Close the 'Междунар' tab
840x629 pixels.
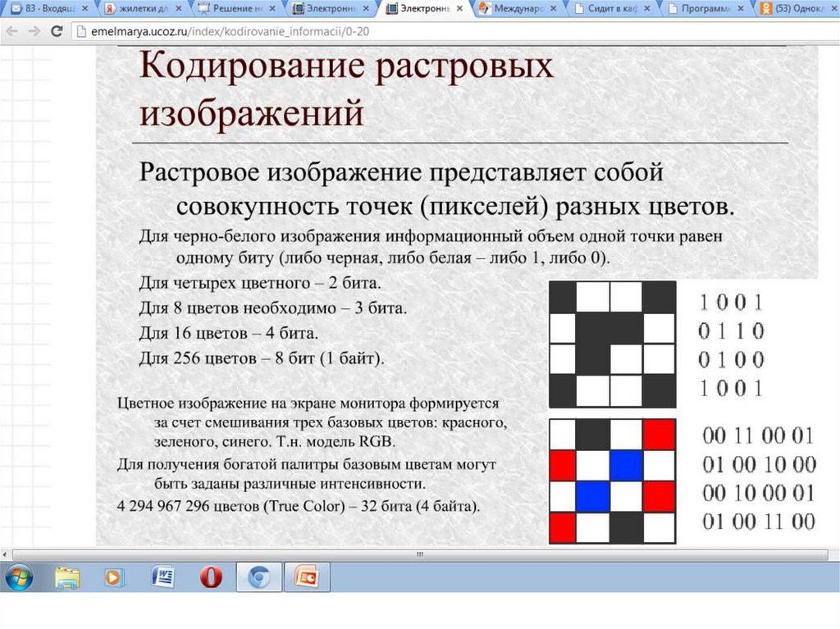pyautogui.click(x=553, y=8)
